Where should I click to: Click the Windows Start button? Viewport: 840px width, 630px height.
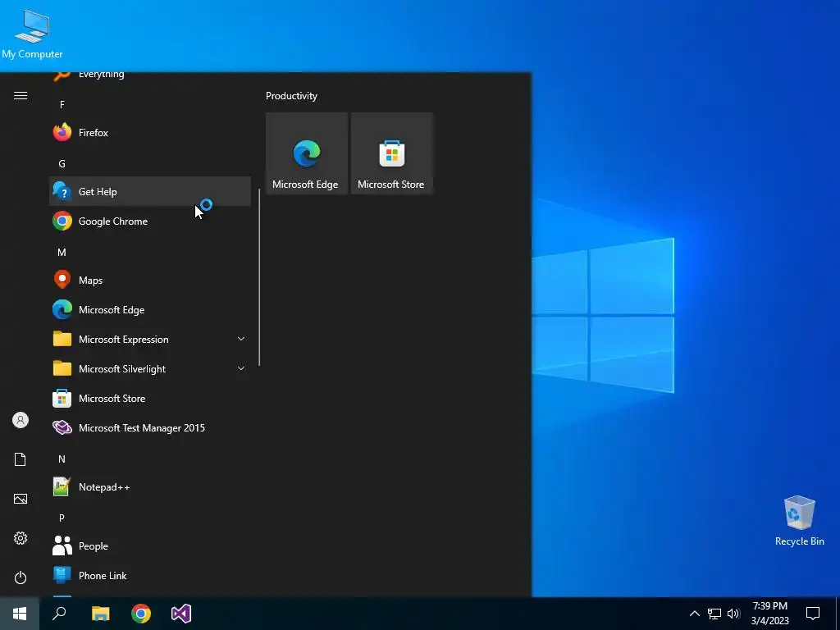[x=20, y=614]
